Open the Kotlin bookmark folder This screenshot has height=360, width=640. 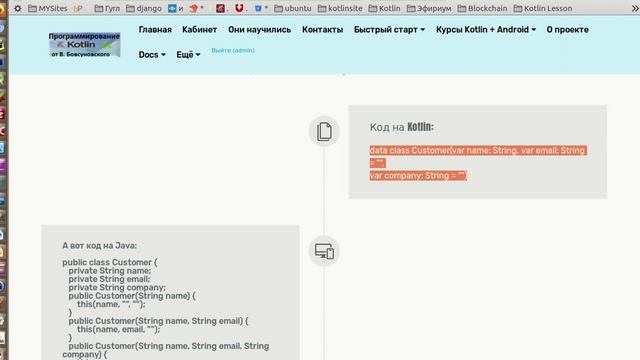[x=384, y=8]
